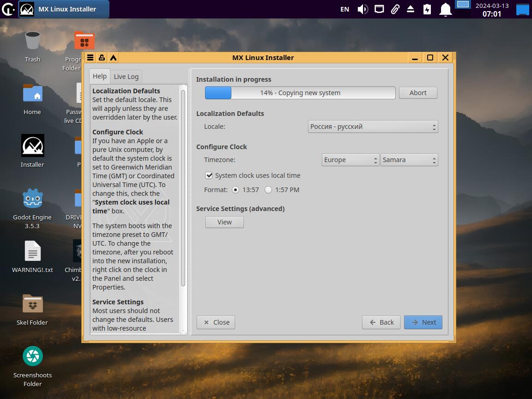The height and width of the screenshot is (399, 532).
Task: Click the EN keyboard layout indicator
Action: 345,9
